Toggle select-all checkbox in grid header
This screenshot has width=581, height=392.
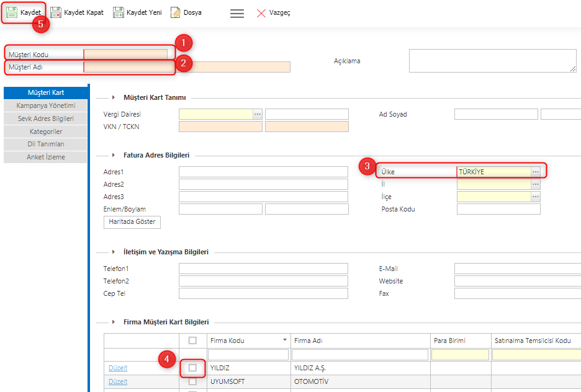pos(192,341)
